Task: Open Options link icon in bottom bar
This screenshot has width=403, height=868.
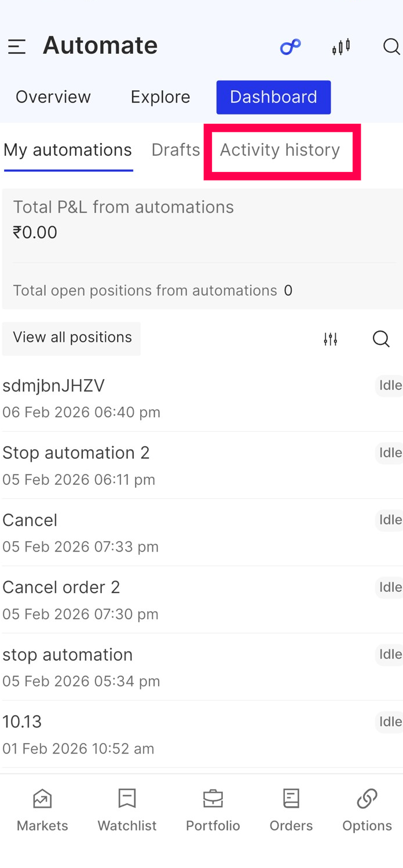Action: tap(367, 810)
